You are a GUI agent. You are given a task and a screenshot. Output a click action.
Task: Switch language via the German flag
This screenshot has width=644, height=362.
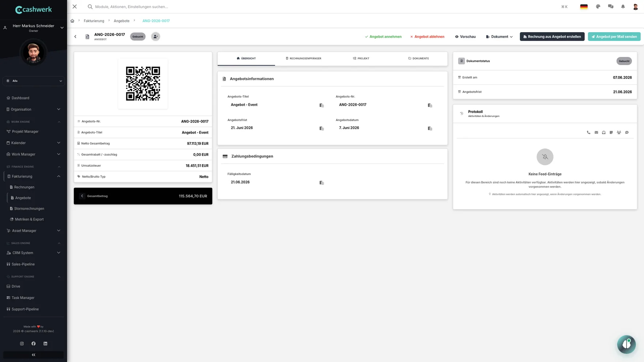(x=584, y=7)
